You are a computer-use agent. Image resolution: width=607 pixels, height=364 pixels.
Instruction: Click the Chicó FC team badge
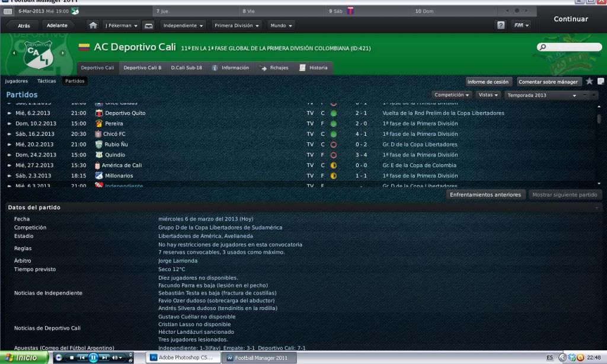pyautogui.click(x=98, y=134)
